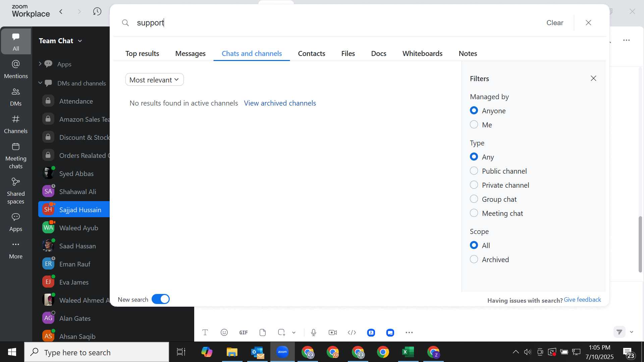Screen dimensions: 644x362
Task: Open Excel from the taskbar
Action: [408, 352]
